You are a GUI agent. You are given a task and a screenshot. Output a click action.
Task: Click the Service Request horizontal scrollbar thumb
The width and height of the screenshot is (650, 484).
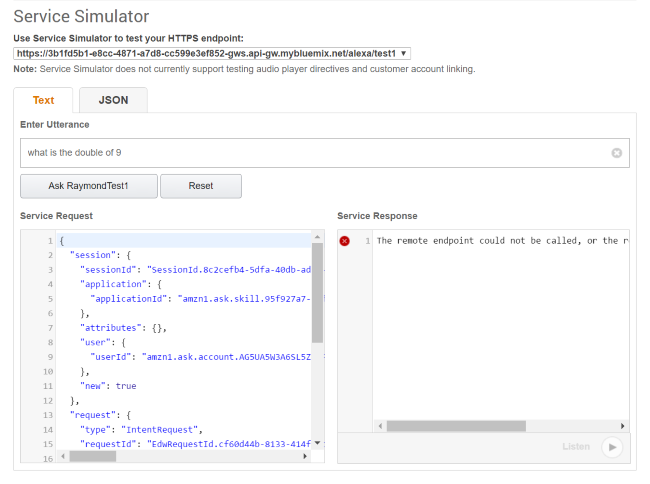[93, 456]
